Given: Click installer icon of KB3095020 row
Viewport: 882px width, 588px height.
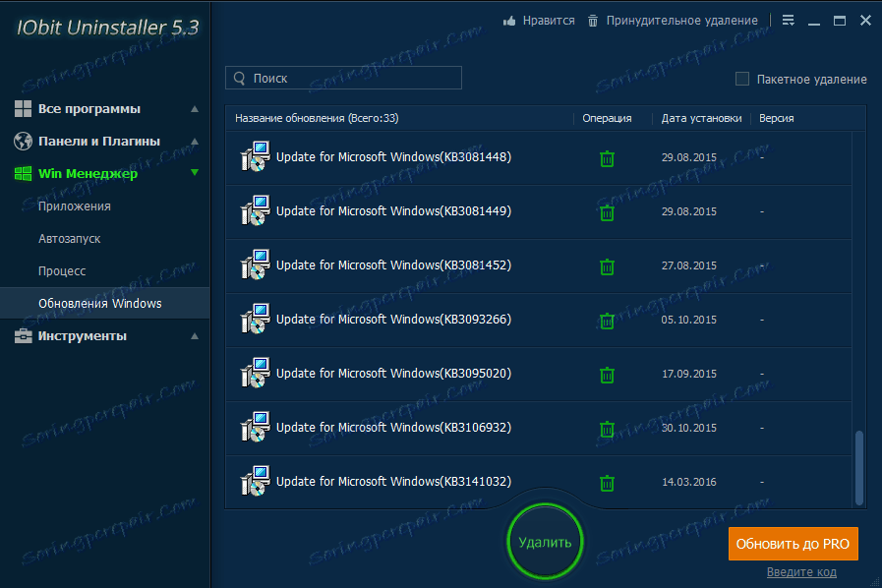Looking at the screenshot, I should pyautogui.click(x=256, y=373).
